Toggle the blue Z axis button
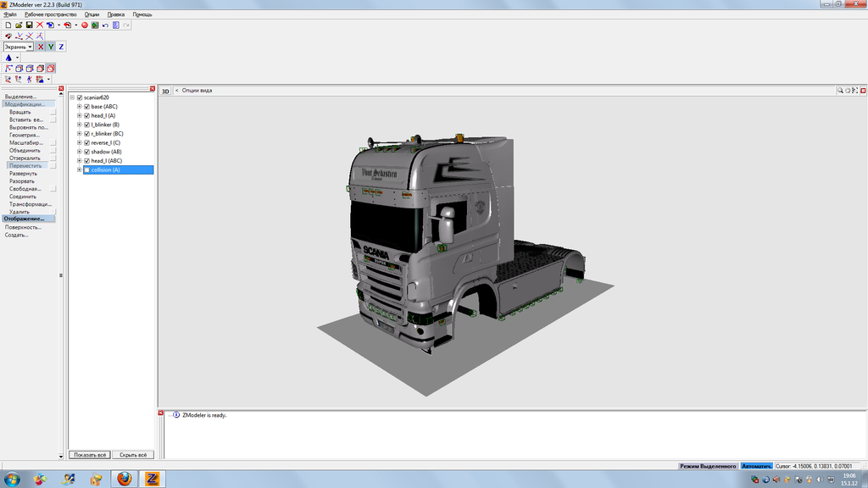This screenshot has height=488, width=868. (61, 47)
